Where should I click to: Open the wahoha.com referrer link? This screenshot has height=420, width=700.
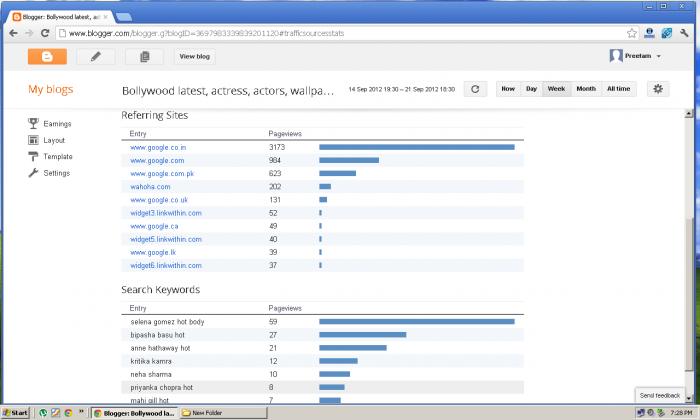point(150,187)
